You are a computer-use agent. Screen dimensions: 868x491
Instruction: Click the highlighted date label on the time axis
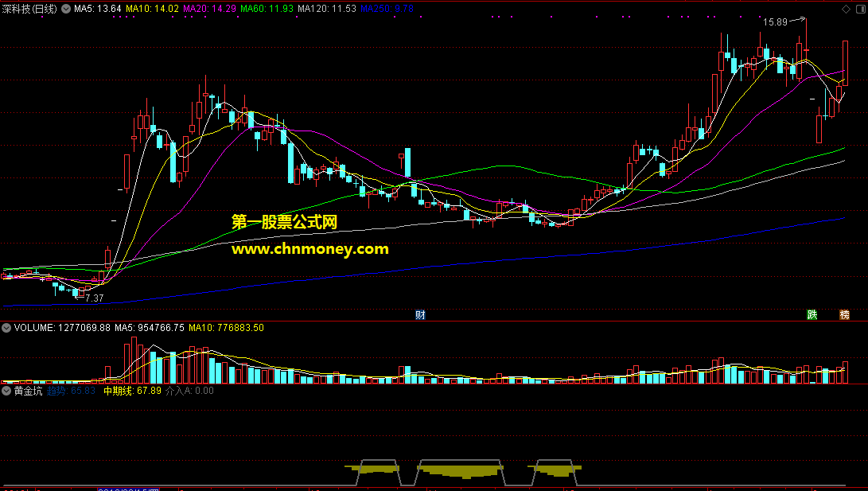point(128,489)
